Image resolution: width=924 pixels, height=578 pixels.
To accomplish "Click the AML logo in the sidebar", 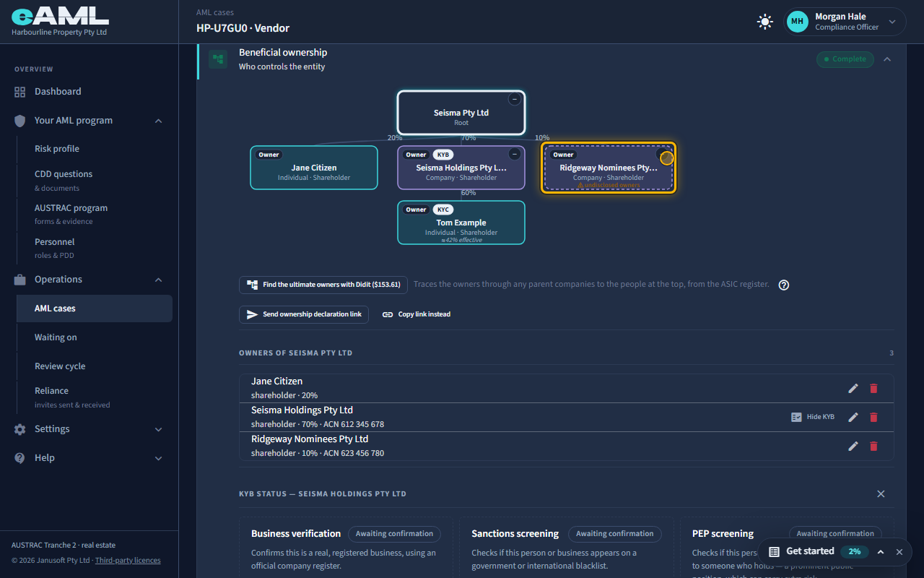I will pos(60,17).
